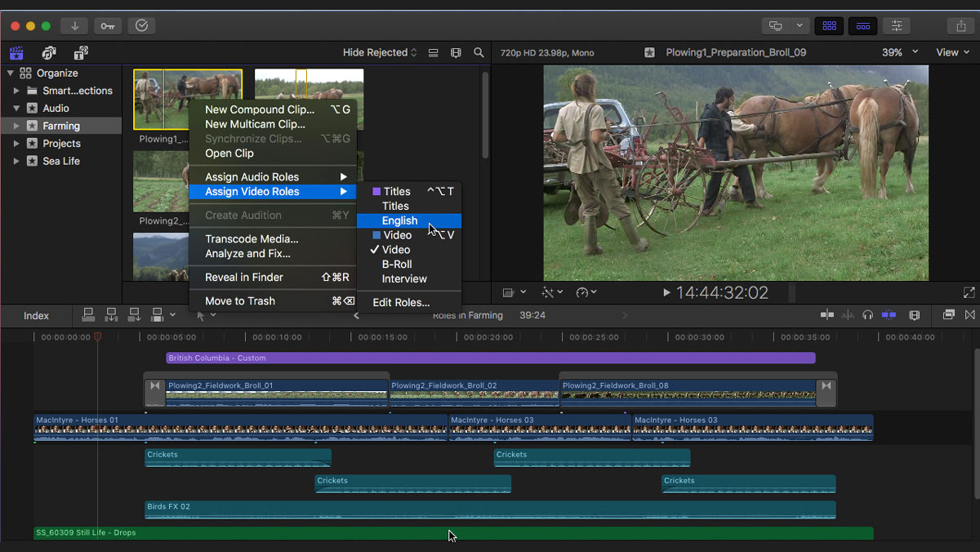Expand the Audio item in the Libraries sidebar
980x552 pixels.
pos(16,108)
